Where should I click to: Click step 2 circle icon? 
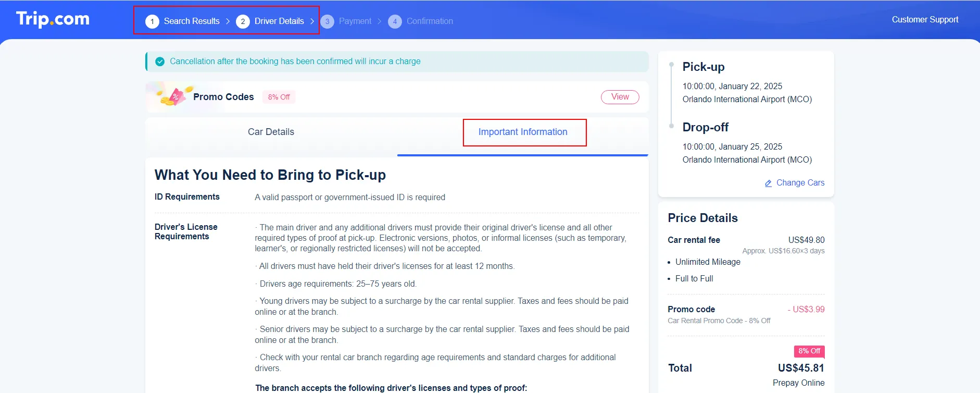(243, 21)
